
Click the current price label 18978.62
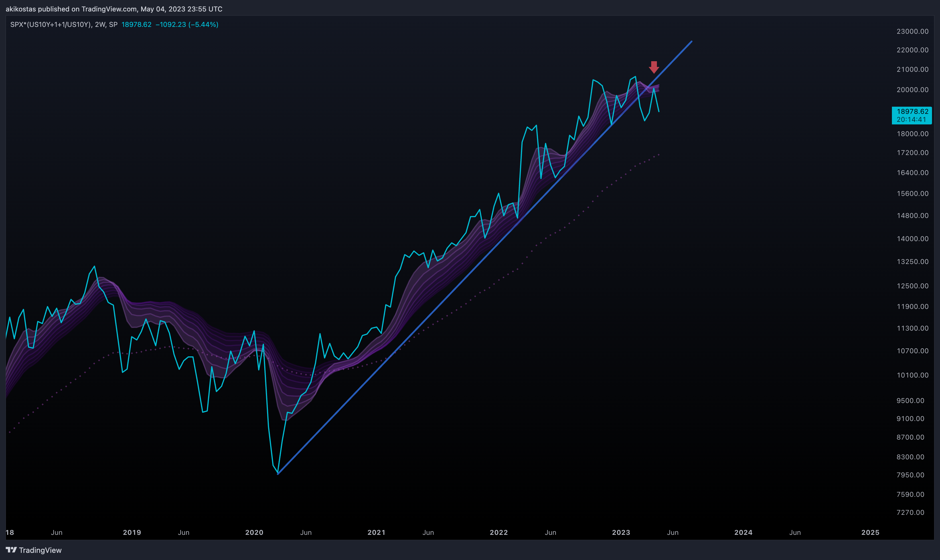pyautogui.click(x=912, y=111)
